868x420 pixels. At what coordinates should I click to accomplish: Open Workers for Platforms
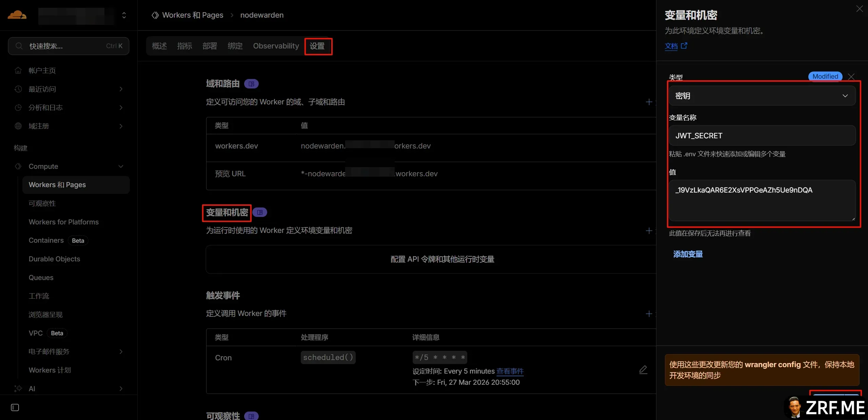(64, 222)
